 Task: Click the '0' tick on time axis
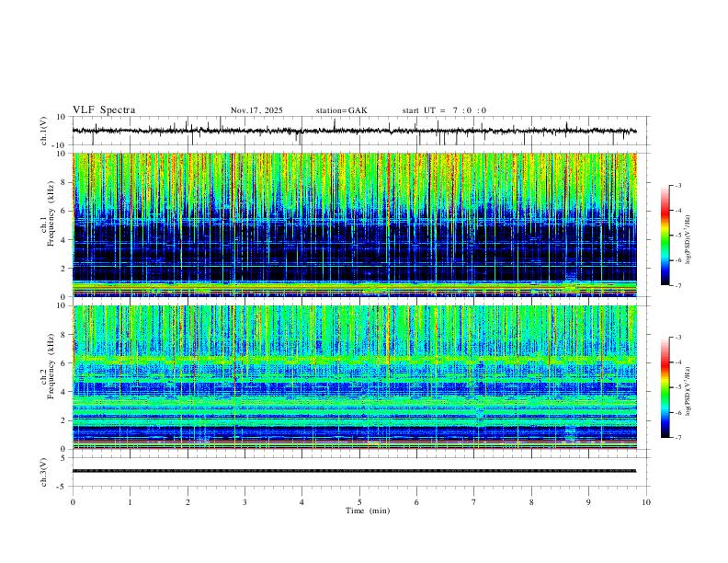click(x=73, y=502)
